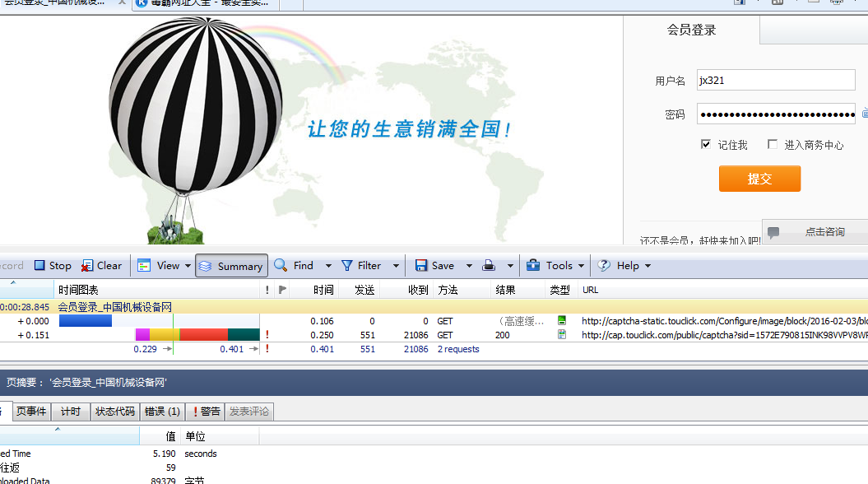The image size is (868, 484).
Task: Click the jx321 username input field
Action: click(774, 80)
